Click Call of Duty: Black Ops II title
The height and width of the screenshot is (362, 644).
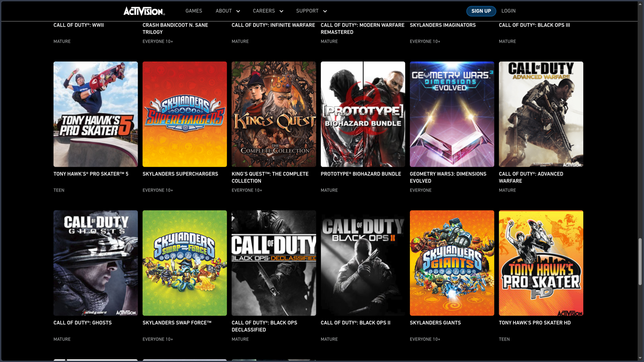pos(355,323)
